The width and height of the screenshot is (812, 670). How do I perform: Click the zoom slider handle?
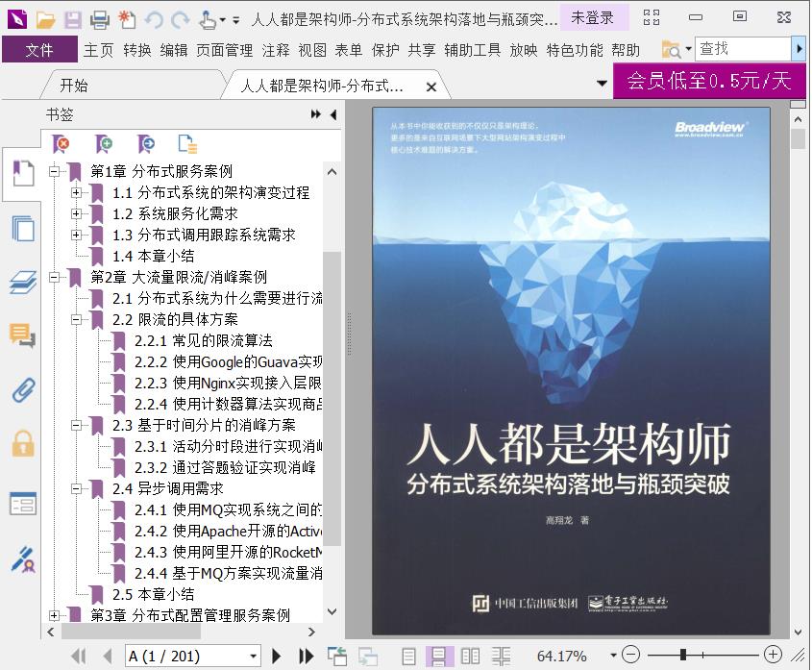pos(683,655)
